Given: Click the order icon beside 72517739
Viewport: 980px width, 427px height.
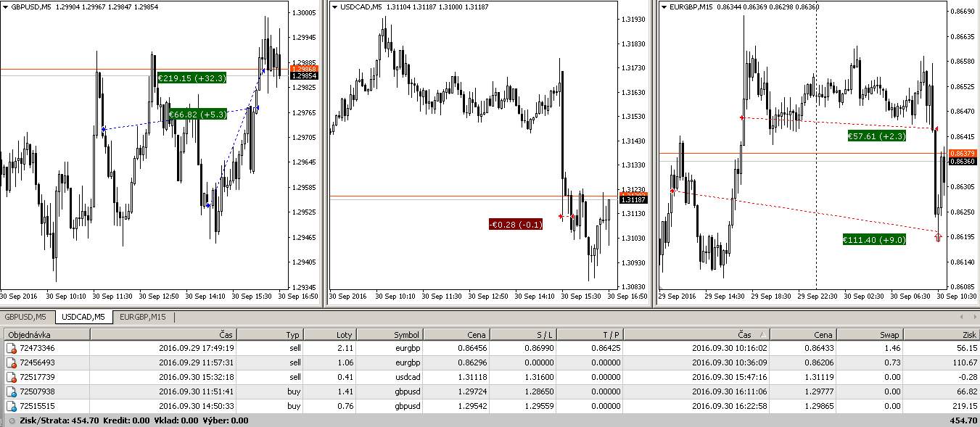Looking at the screenshot, I should (x=10, y=377).
